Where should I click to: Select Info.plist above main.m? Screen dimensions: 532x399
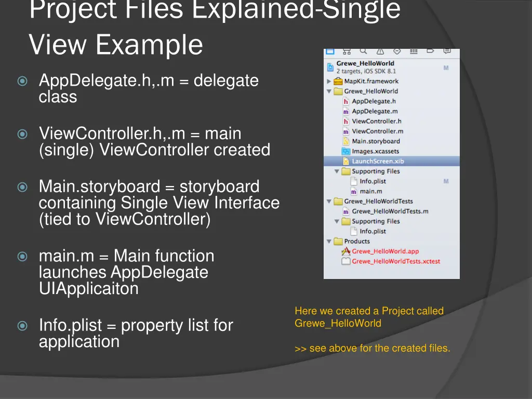pos(373,181)
